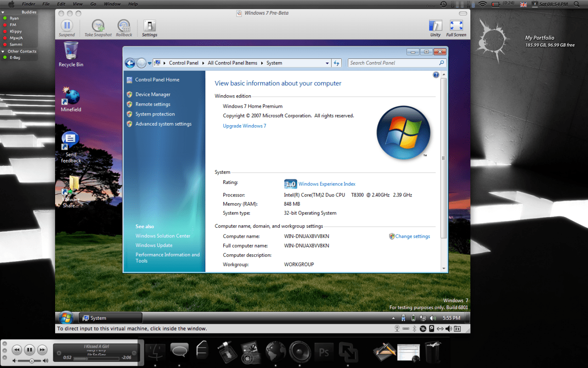Click the VMware sound status icon
This screenshot has width=588, height=368.
[x=449, y=328]
